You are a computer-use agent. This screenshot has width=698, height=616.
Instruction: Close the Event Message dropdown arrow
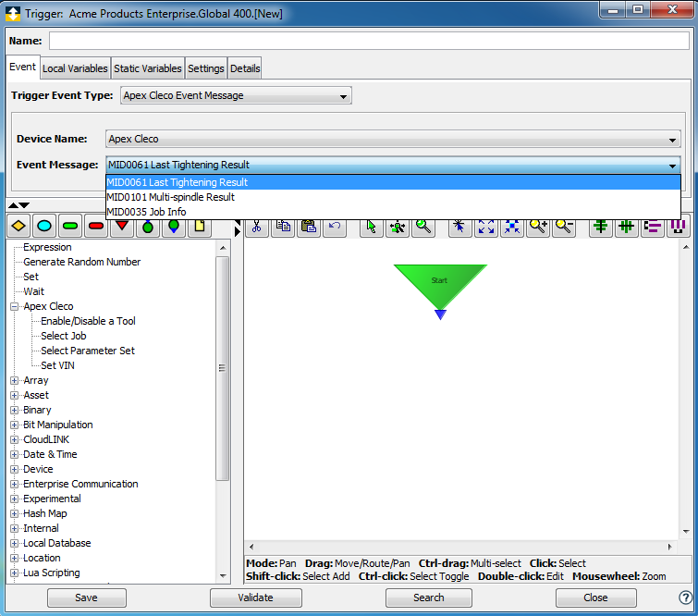[672, 166]
